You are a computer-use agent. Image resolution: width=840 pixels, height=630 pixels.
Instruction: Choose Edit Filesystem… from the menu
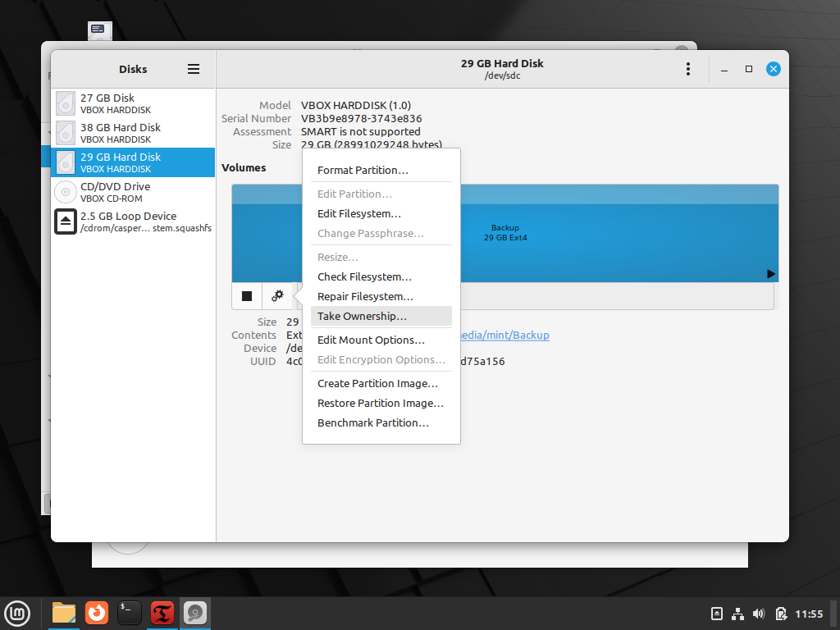tap(381, 214)
